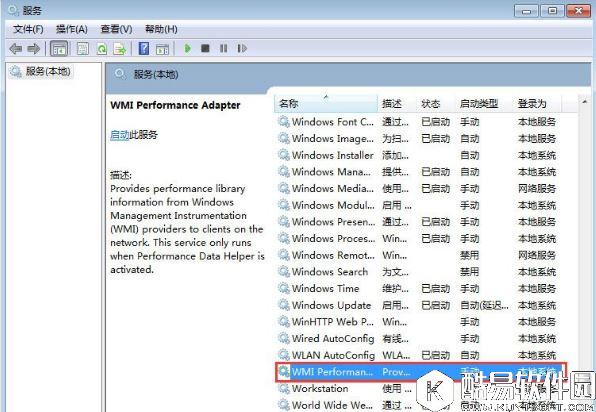The height and width of the screenshot is (412, 596).
Task: Select the Windows Update service
Action: [x=418, y=305]
